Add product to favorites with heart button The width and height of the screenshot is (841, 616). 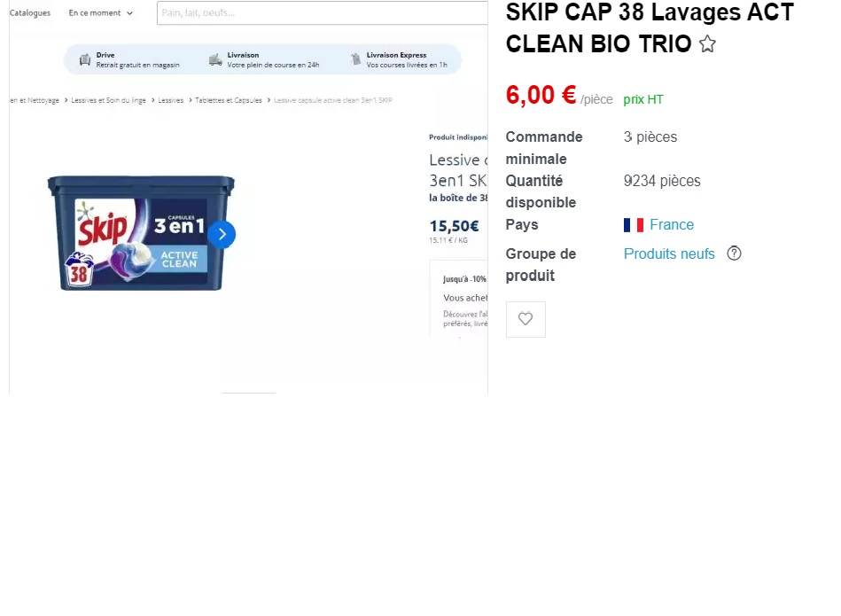pyautogui.click(x=526, y=319)
